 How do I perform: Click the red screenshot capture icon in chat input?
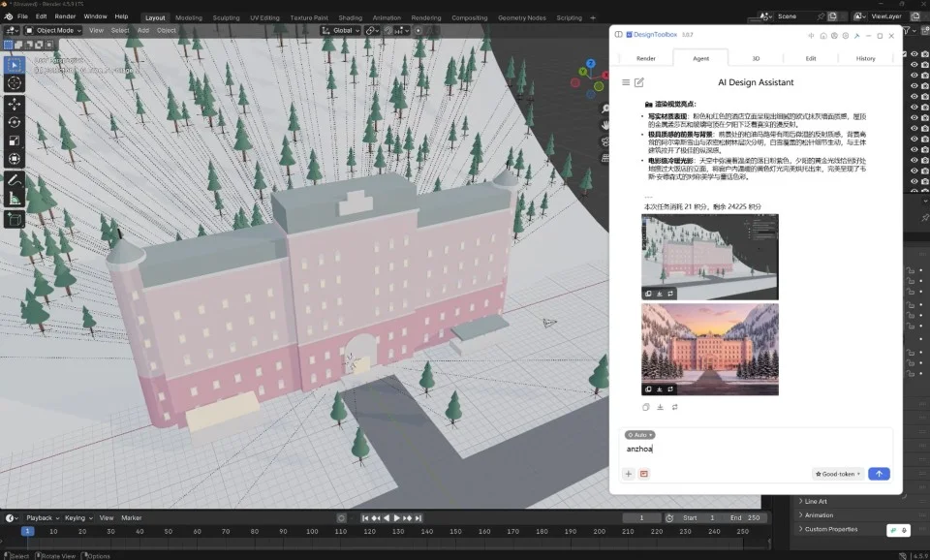click(x=644, y=474)
